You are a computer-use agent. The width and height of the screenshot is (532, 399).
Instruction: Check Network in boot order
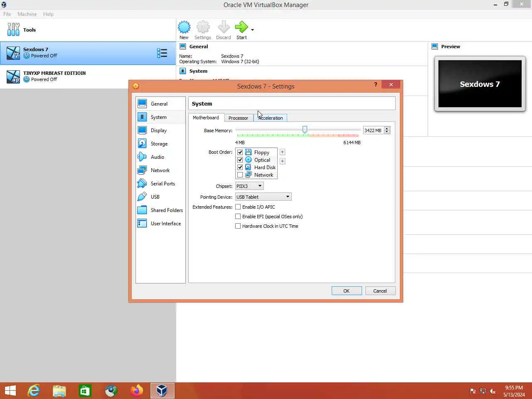point(240,175)
